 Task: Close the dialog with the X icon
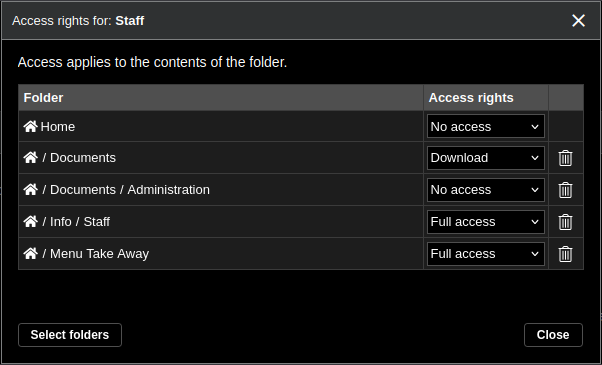(x=578, y=21)
